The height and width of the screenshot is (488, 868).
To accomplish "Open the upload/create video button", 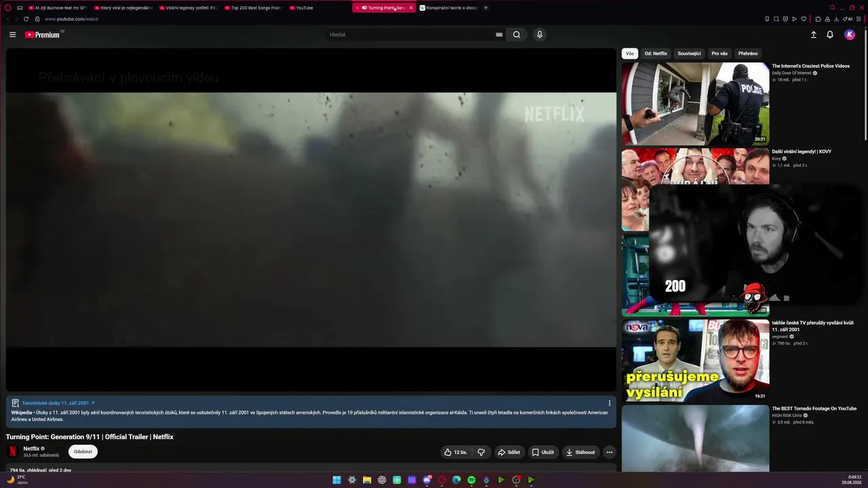I will point(814,35).
